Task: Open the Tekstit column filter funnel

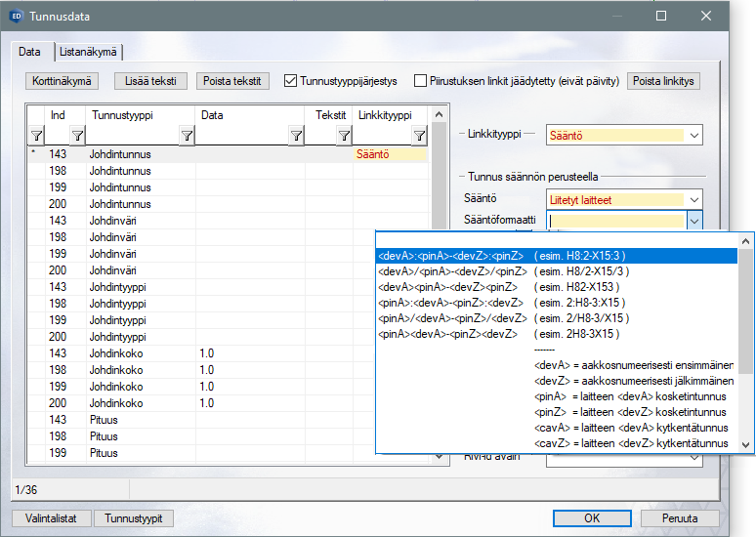Action: pos(343,136)
